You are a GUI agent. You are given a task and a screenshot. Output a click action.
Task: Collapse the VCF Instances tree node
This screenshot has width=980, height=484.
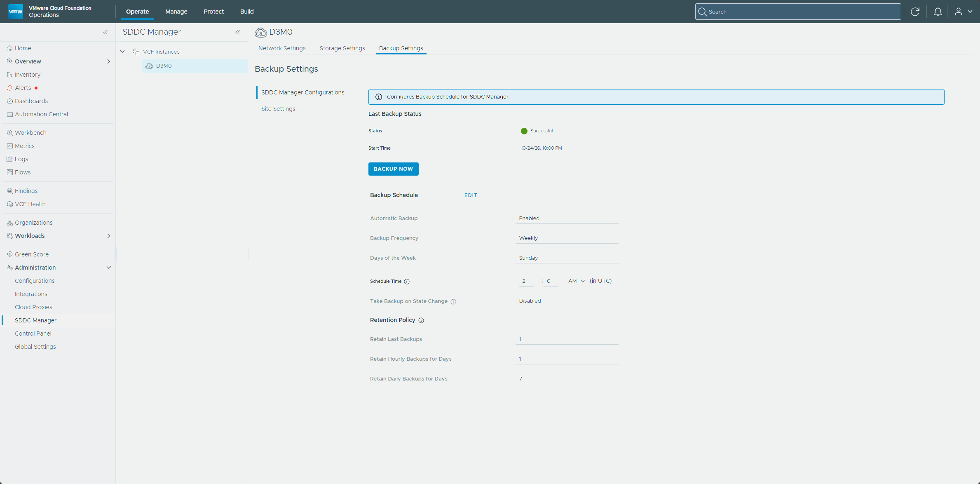(x=122, y=52)
